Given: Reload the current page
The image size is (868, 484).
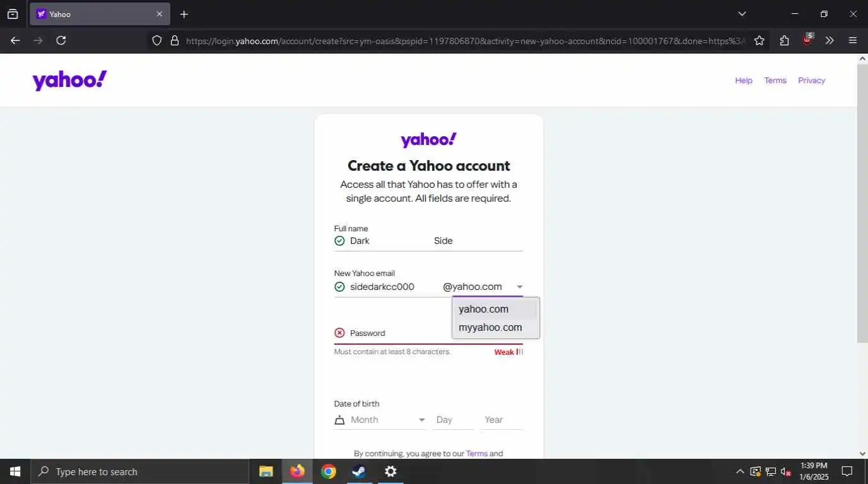Looking at the screenshot, I should click(61, 40).
